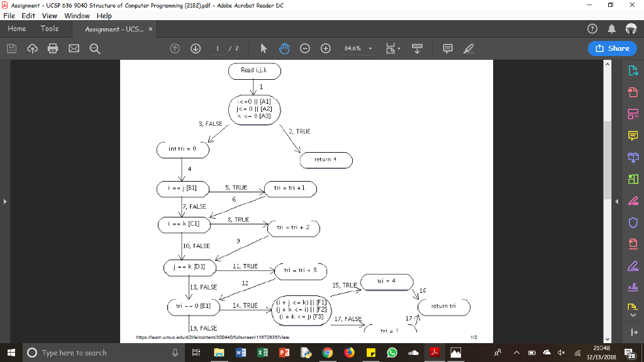The image size is (644, 362).
Task: Add a sticky note comment
Action: point(447,48)
